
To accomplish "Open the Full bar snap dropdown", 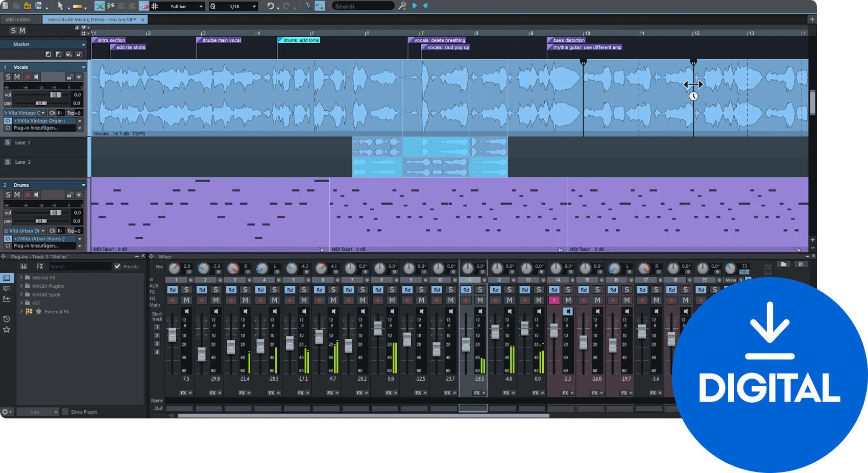I will tap(201, 7).
